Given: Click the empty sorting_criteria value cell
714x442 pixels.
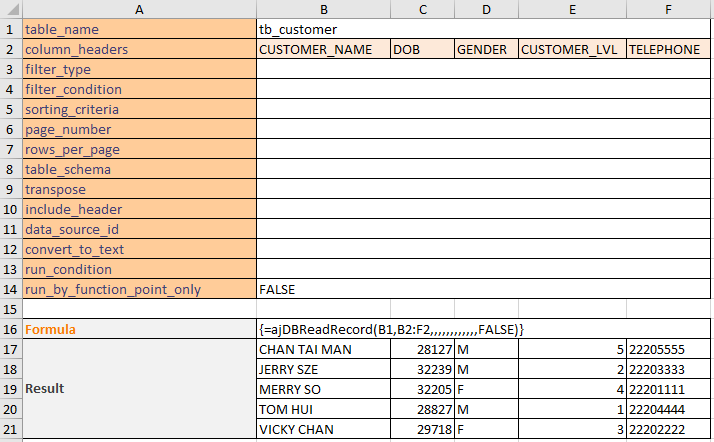Looking at the screenshot, I should tap(483, 109).
